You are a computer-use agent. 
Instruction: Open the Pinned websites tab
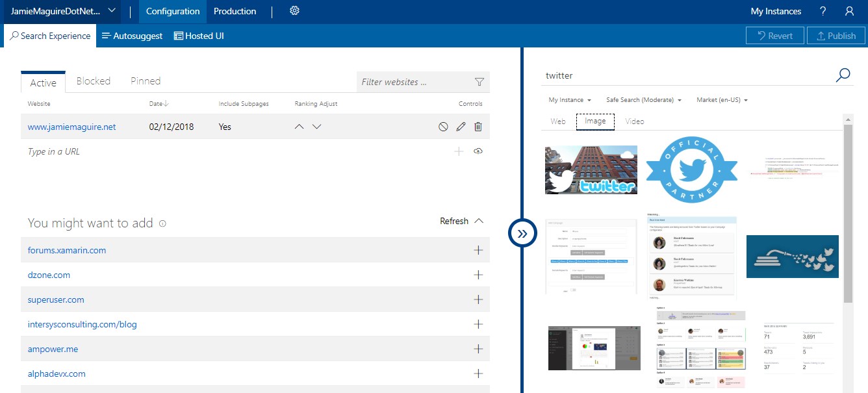point(146,81)
